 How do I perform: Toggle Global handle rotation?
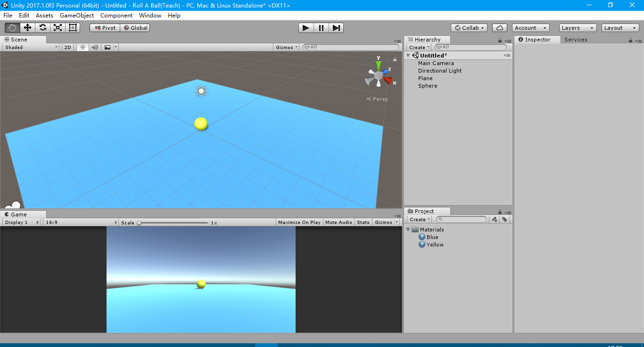(135, 28)
